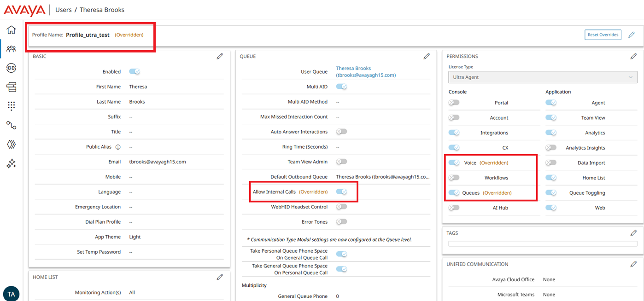644x301 pixels.
Task: Click the Reset Overrides button
Action: pos(603,35)
